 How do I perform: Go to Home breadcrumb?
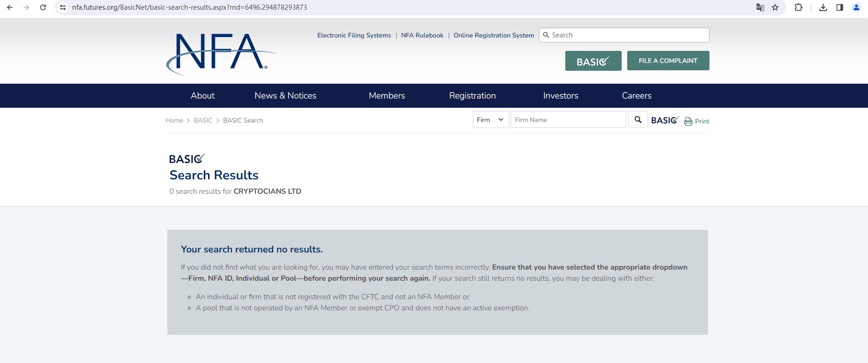174,120
